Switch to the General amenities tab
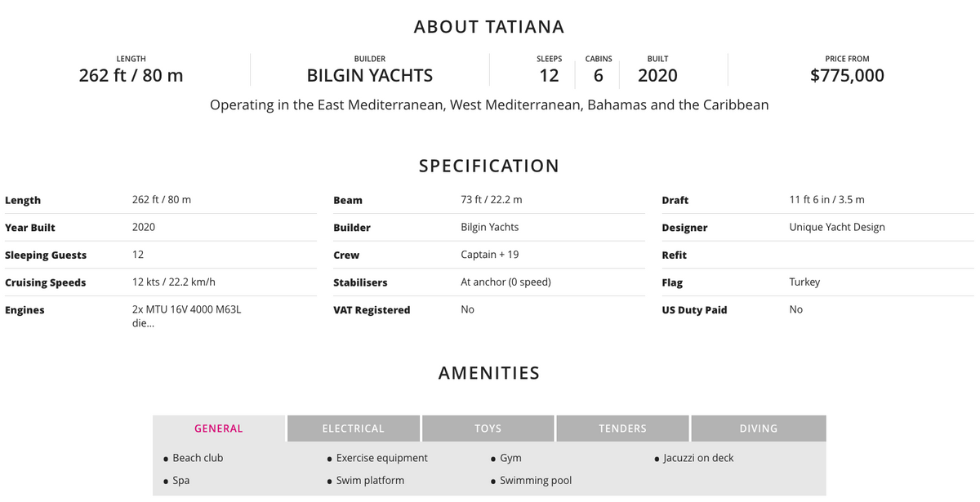Image resolution: width=980 pixels, height=502 pixels. pos(219,429)
